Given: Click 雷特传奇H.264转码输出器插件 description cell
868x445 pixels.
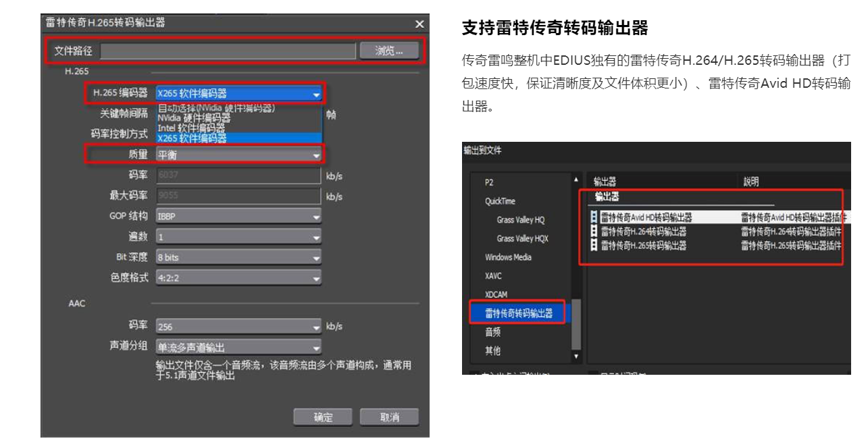Looking at the screenshot, I should tap(791, 232).
